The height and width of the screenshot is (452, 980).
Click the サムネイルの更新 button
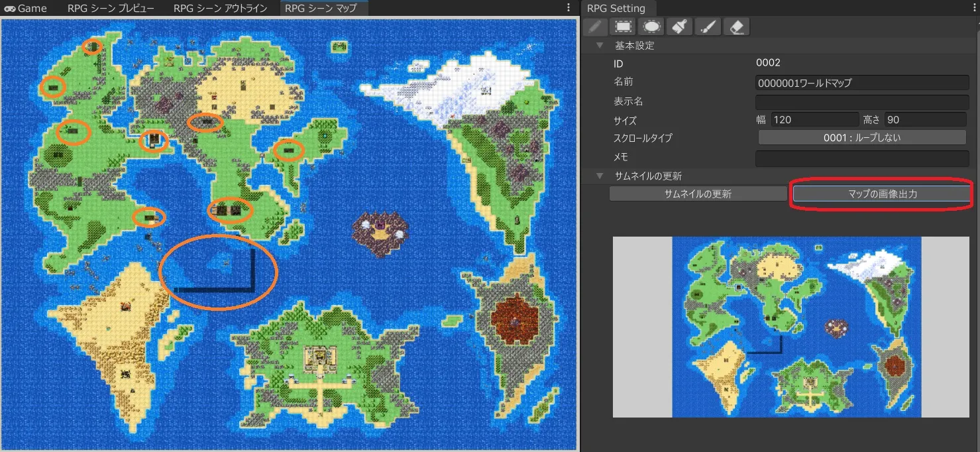click(x=698, y=194)
